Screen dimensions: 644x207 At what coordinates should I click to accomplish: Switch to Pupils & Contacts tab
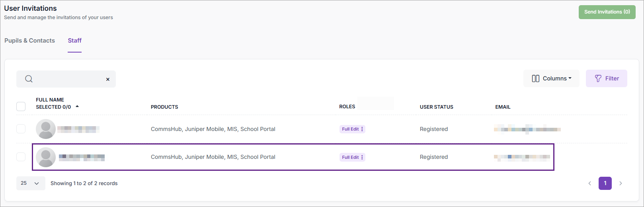(29, 41)
